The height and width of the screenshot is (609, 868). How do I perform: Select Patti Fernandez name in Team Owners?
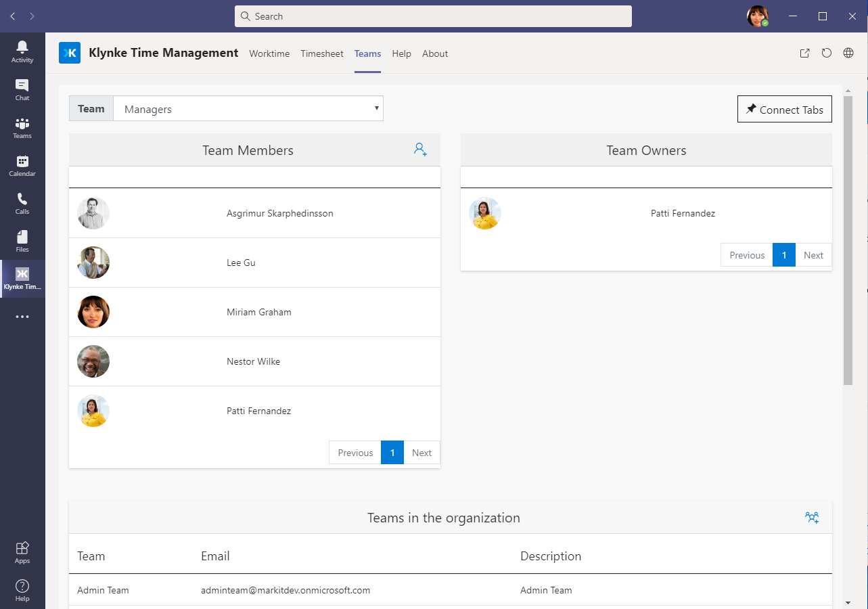(683, 213)
